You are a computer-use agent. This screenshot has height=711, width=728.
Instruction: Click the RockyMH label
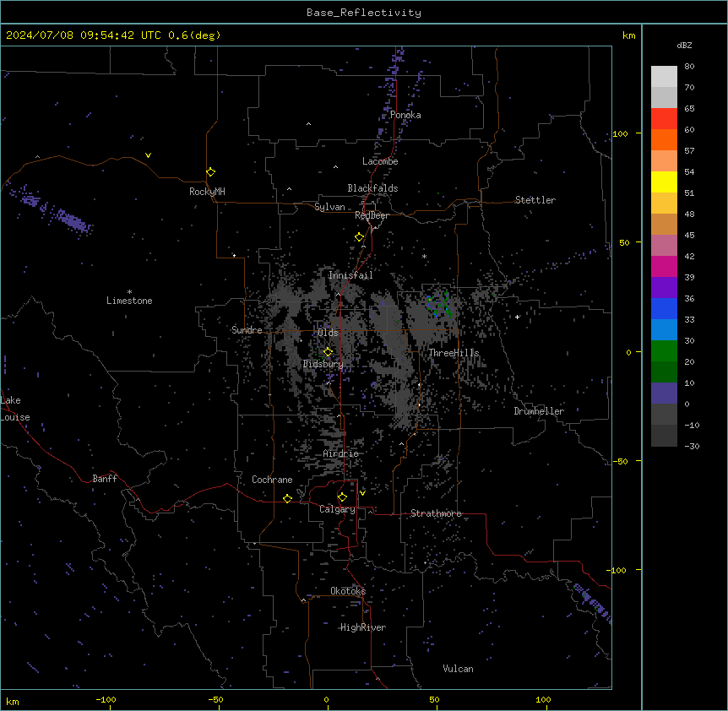(207, 192)
